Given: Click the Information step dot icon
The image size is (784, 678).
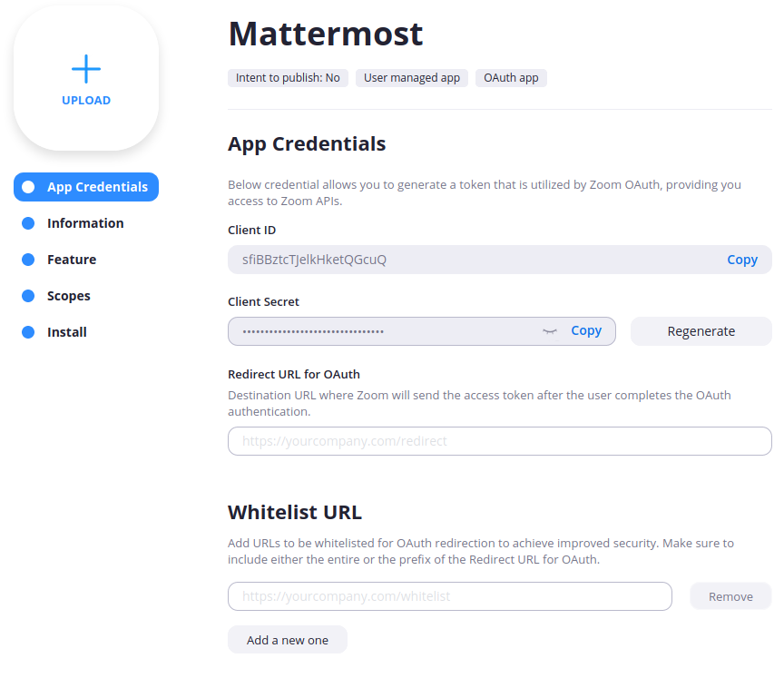Looking at the screenshot, I should click(28, 223).
